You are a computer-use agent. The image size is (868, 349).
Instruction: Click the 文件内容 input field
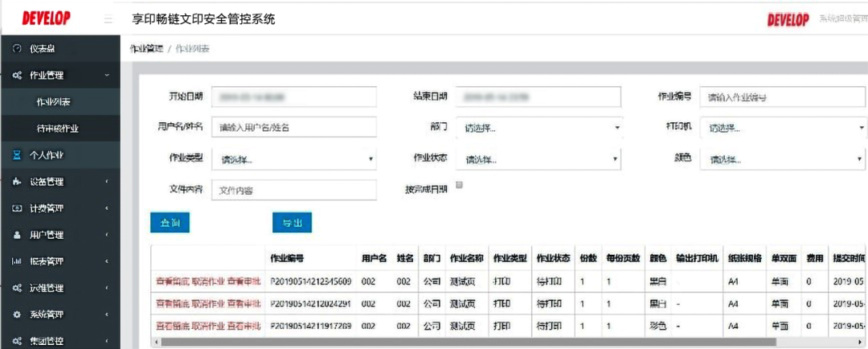294,191
